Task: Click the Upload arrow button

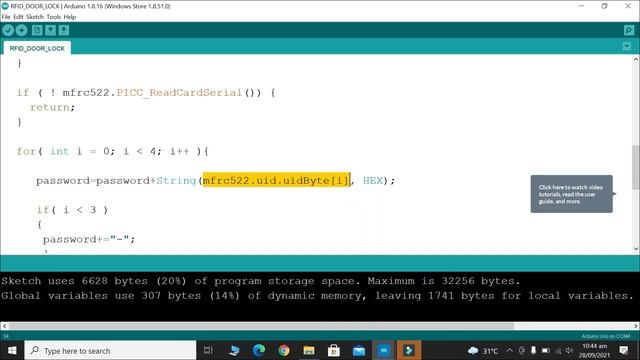Action: [22, 30]
